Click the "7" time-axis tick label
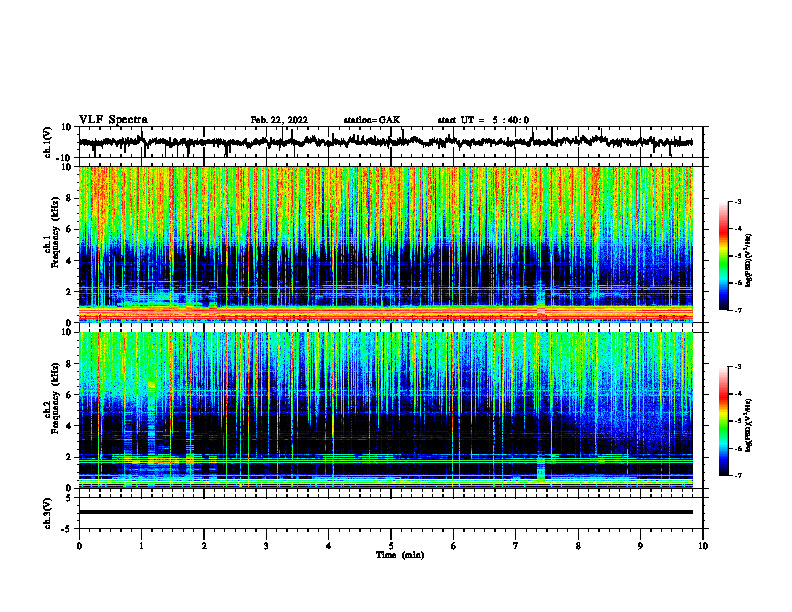 click(x=516, y=546)
